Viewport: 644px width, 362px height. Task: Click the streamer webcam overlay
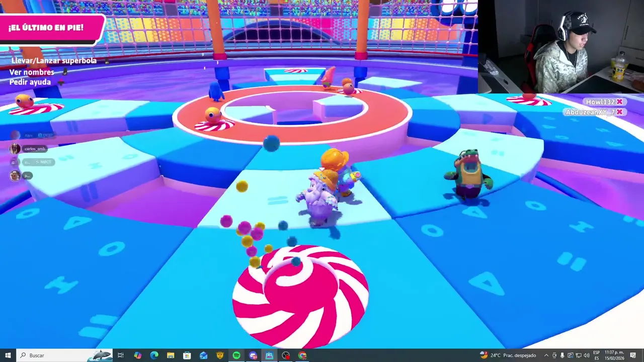(561, 47)
